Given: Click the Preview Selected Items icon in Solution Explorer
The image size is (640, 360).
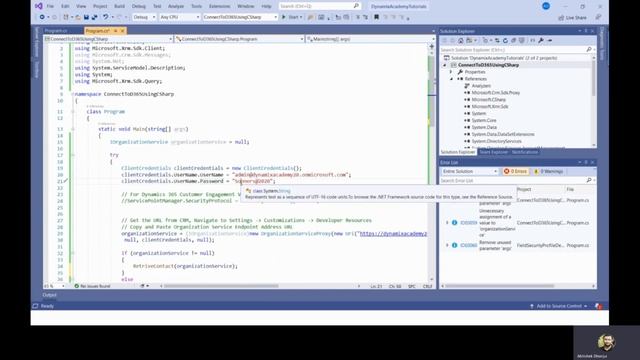Looking at the screenshot, I should pos(550,40).
